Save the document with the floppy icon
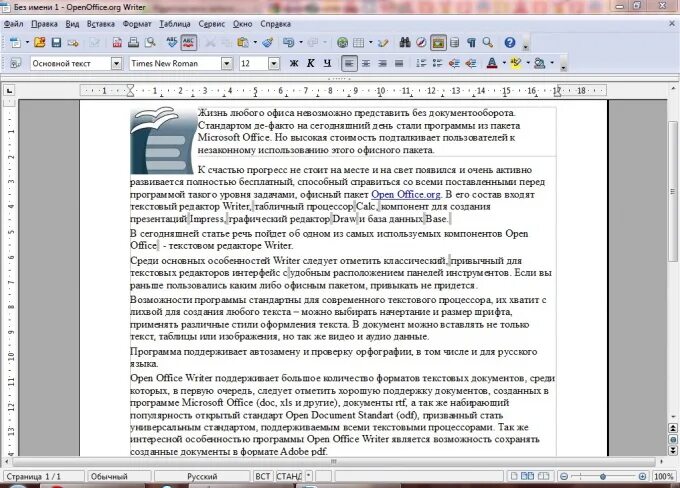This screenshot has width=680, height=488. (56, 43)
